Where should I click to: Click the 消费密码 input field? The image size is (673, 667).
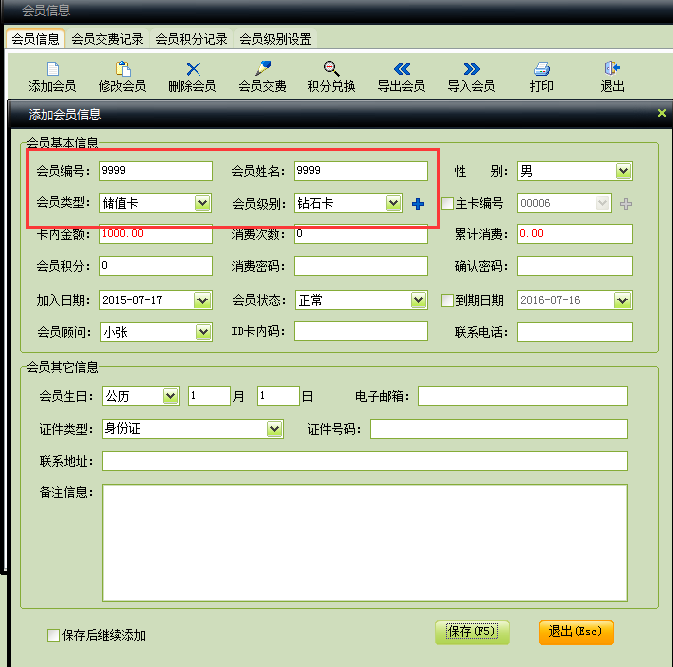pos(361,266)
